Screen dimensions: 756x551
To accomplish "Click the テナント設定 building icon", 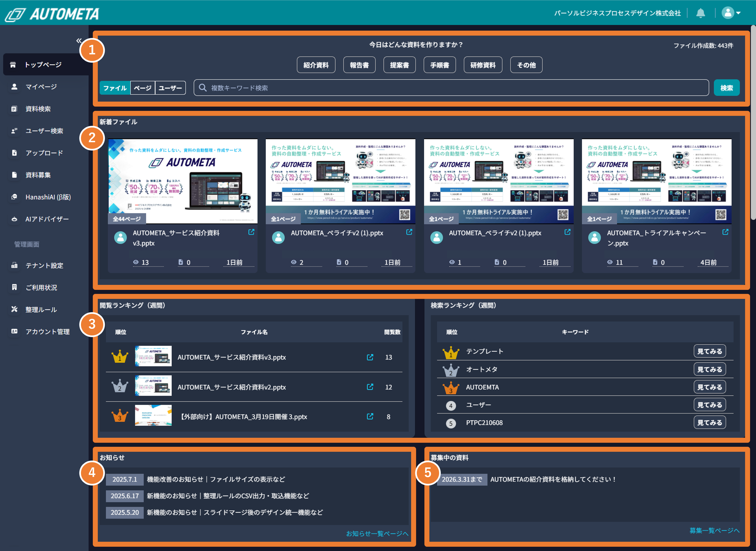I will (x=14, y=265).
